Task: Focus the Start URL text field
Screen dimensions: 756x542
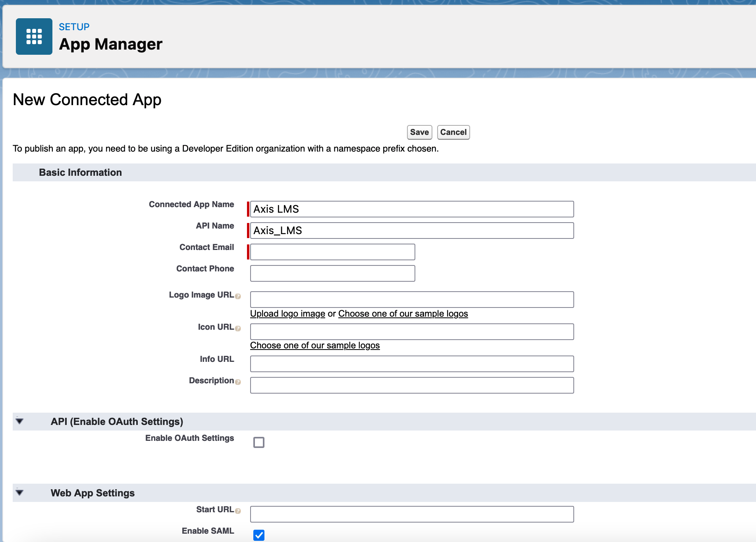Action: (412, 514)
